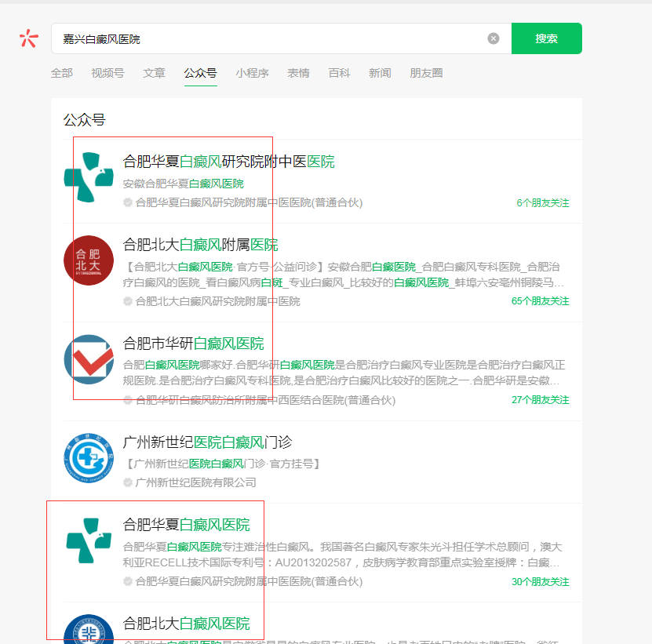Click verified icon beside 合肥华研白癜风防治所附属中西医结合医院
This screenshot has width=652, height=644.
[x=128, y=400]
